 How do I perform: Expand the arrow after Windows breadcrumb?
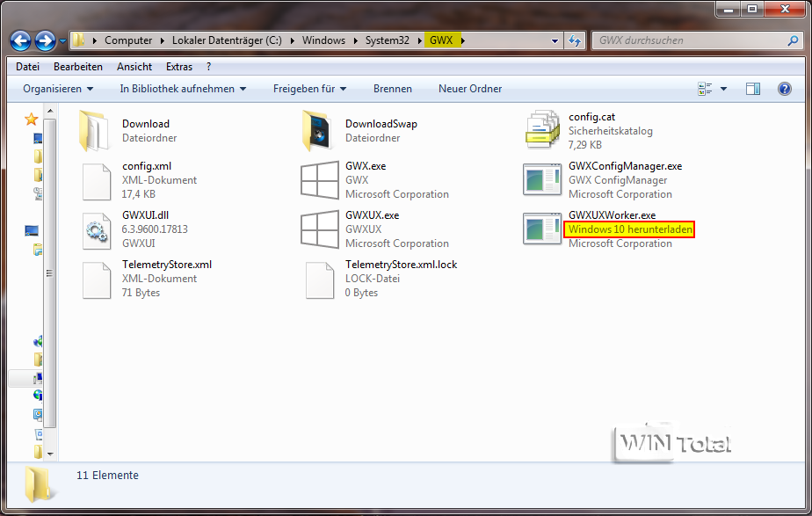tap(356, 40)
